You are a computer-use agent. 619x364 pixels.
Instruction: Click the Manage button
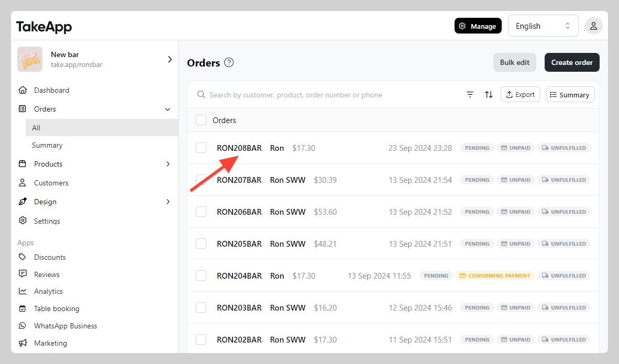click(478, 26)
